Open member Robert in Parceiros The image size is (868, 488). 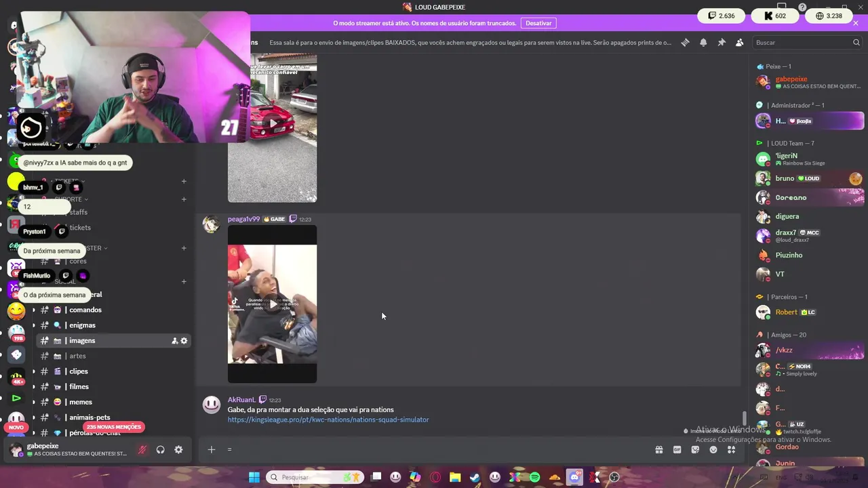point(810,312)
